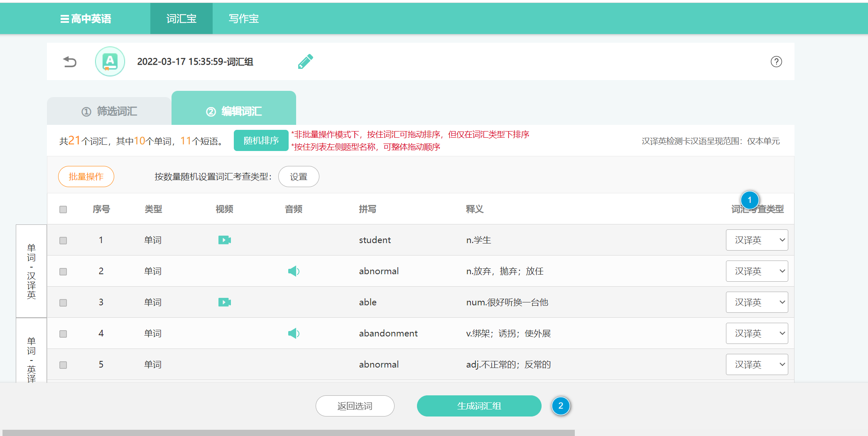Check the box for row 4 abandonment

click(63, 334)
